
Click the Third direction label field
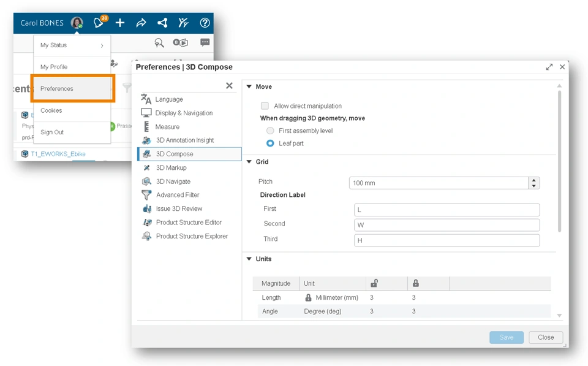point(447,240)
